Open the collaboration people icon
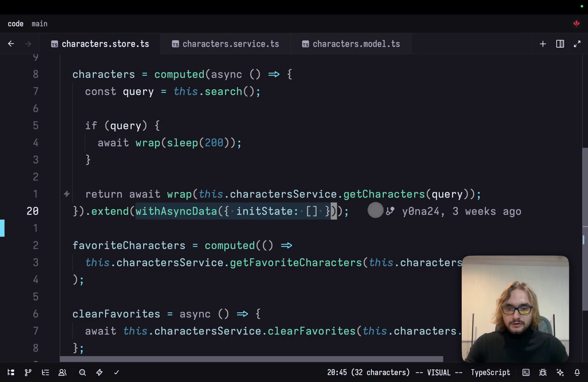Viewport: 588px width, 382px height. click(62, 372)
